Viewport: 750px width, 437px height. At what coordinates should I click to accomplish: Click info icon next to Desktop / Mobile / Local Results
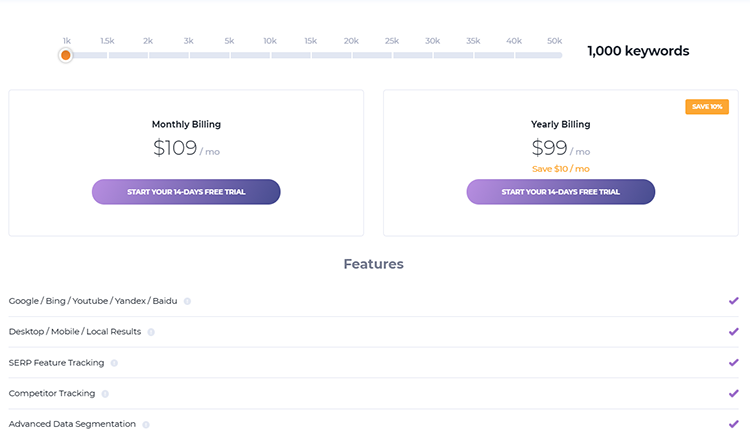coord(151,332)
